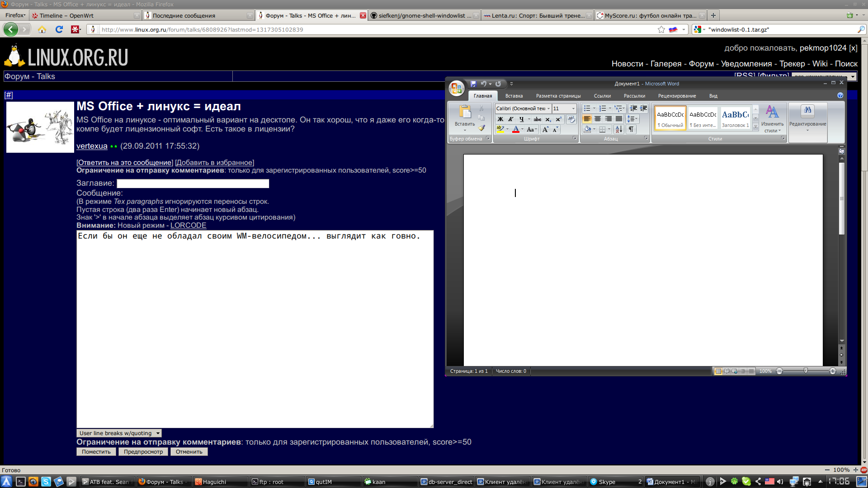
Task: Follow the LORCODE link
Action: coord(188,225)
